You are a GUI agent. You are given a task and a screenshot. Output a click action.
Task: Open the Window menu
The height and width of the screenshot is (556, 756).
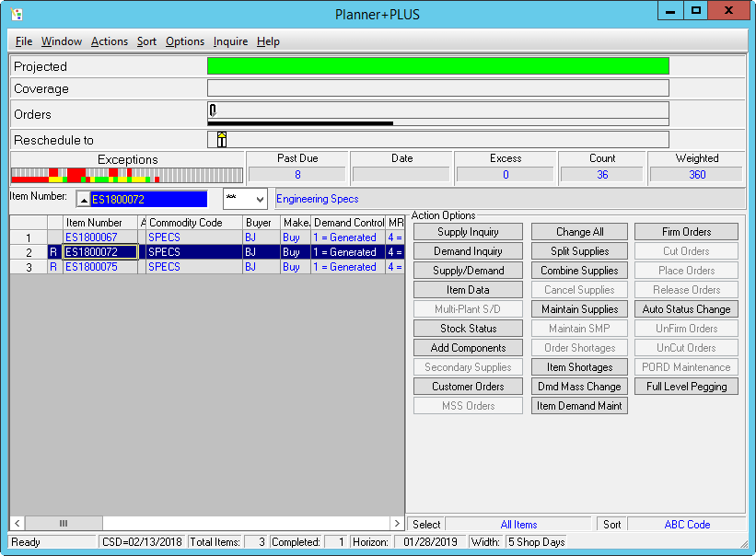(61, 41)
